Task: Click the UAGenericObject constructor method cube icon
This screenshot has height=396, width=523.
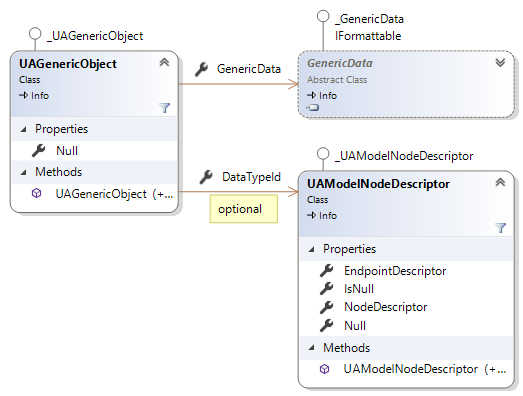Action: click(36, 193)
